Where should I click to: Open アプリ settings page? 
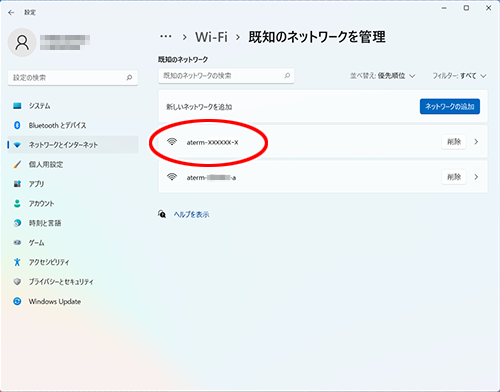(x=73, y=184)
